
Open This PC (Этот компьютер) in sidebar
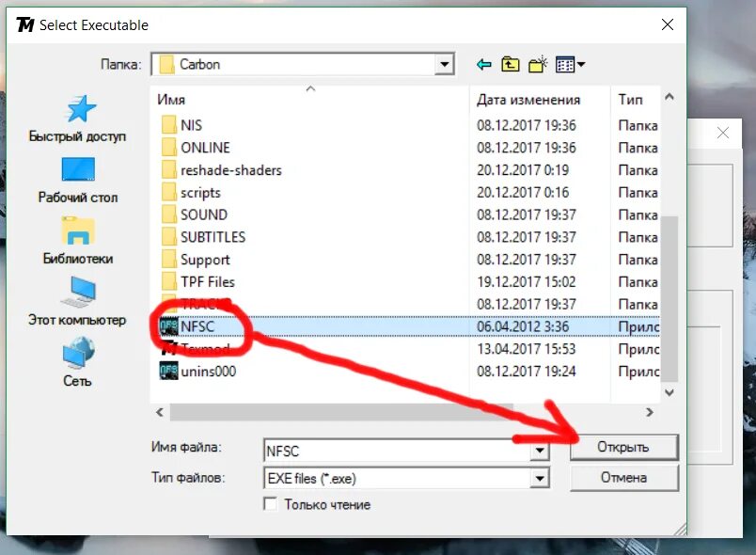pyautogui.click(x=77, y=302)
